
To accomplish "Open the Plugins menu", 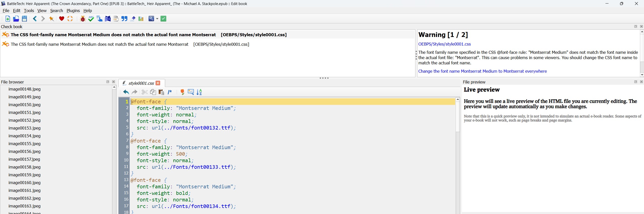I will (73, 11).
